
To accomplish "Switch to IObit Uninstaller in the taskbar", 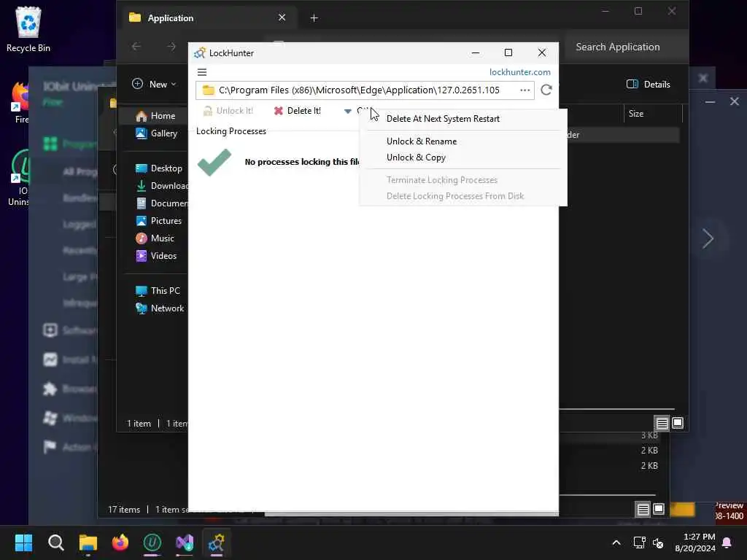I will click(x=152, y=542).
